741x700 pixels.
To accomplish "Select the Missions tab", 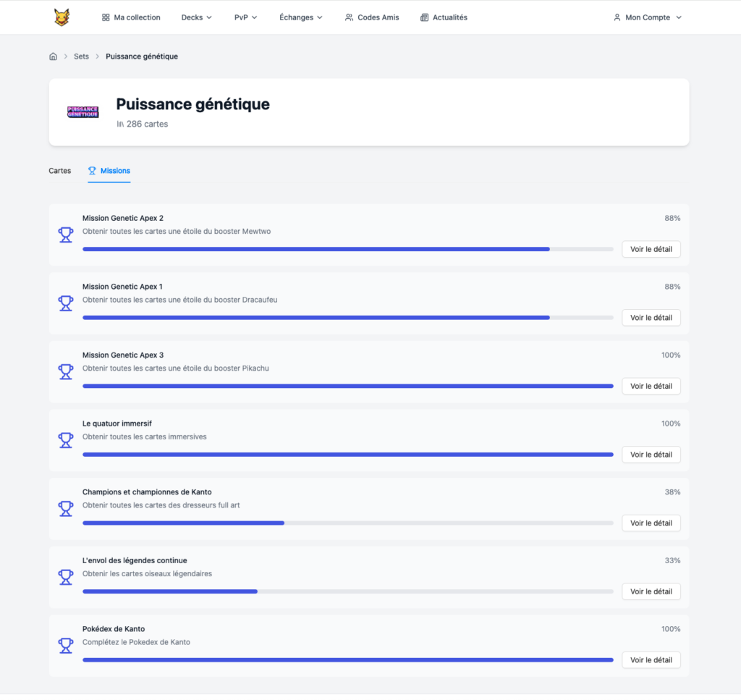I will (x=109, y=171).
